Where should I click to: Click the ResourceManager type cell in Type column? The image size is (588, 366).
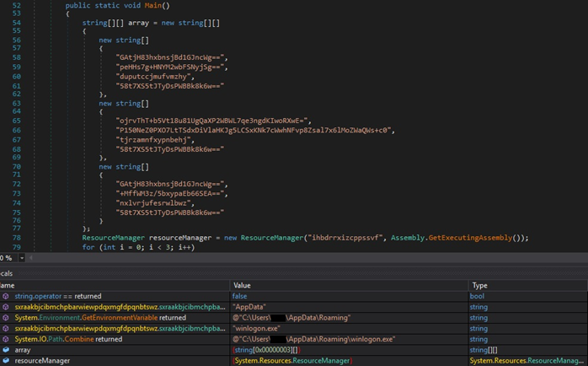pyautogui.click(x=527, y=360)
